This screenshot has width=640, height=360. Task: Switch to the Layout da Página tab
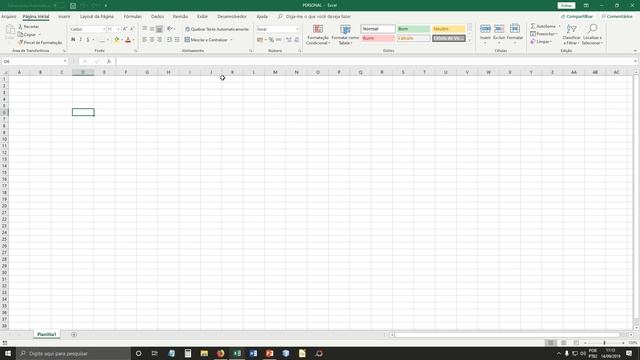[x=97, y=17]
